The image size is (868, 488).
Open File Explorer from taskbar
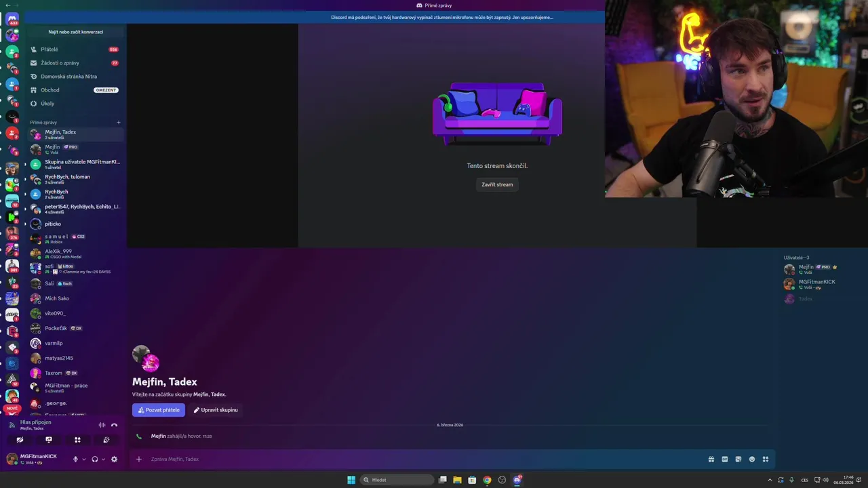pyautogui.click(x=457, y=480)
